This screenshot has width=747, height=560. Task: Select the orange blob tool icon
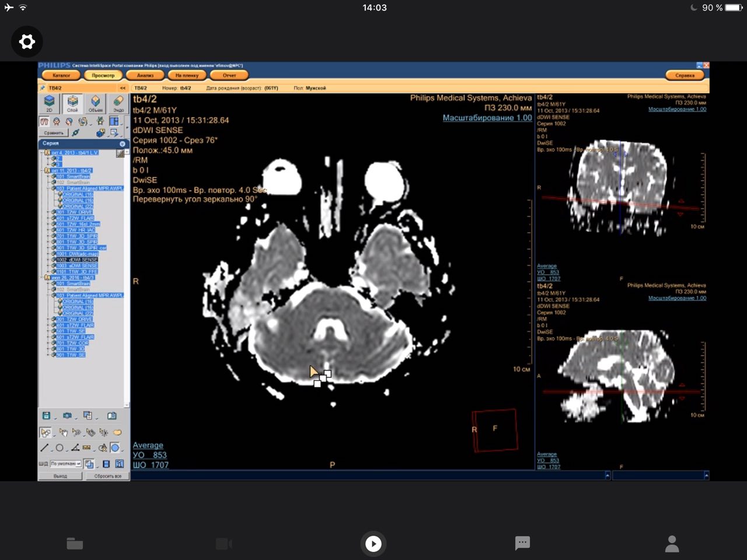coord(117,432)
